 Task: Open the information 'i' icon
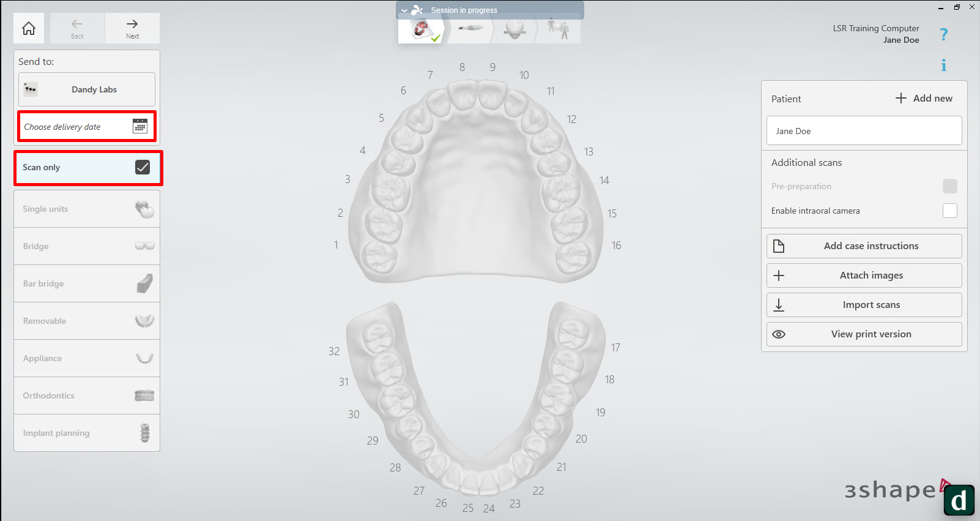pyautogui.click(x=943, y=66)
